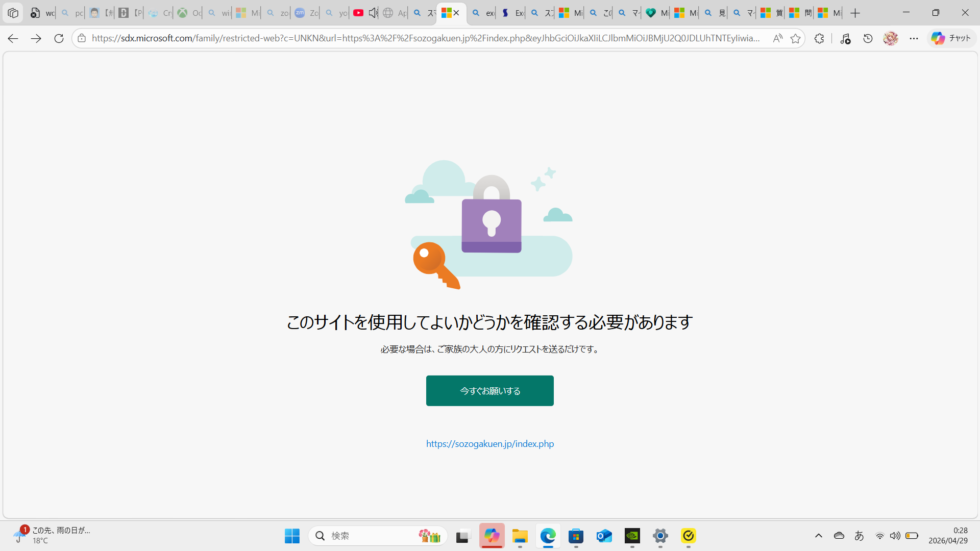Viewport: 980px width, 551px height.
Task: Open Copilot app in the taskbar
Action: point(492,536)
